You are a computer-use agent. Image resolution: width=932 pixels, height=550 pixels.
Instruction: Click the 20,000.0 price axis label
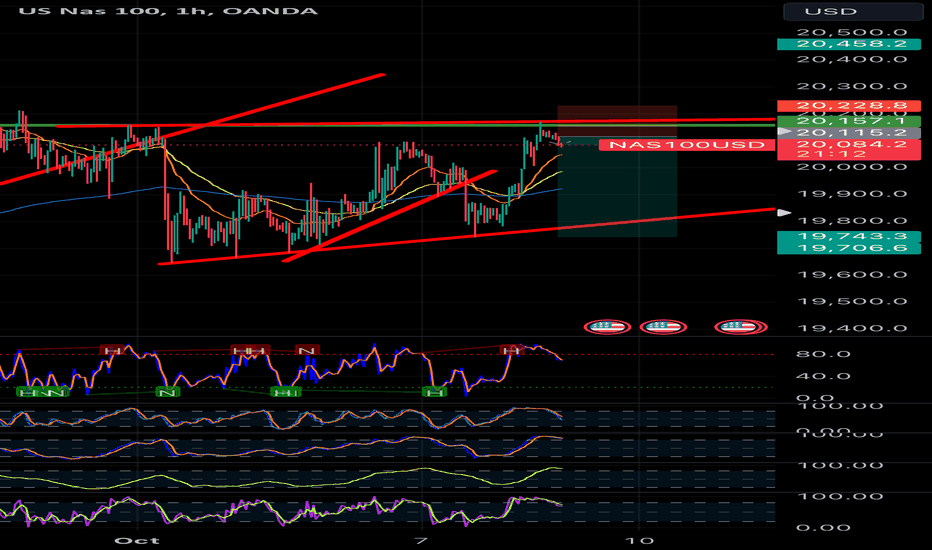(852, 167)
